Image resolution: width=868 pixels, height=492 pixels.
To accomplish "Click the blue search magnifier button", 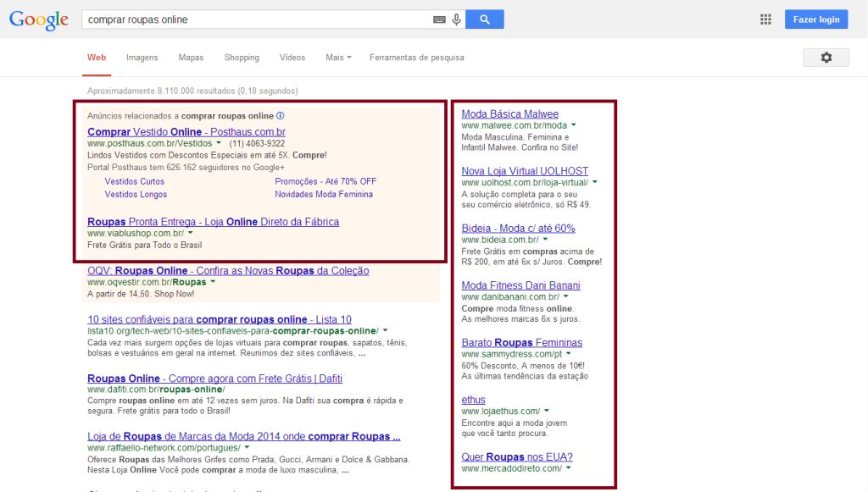I will pos(484,19).
